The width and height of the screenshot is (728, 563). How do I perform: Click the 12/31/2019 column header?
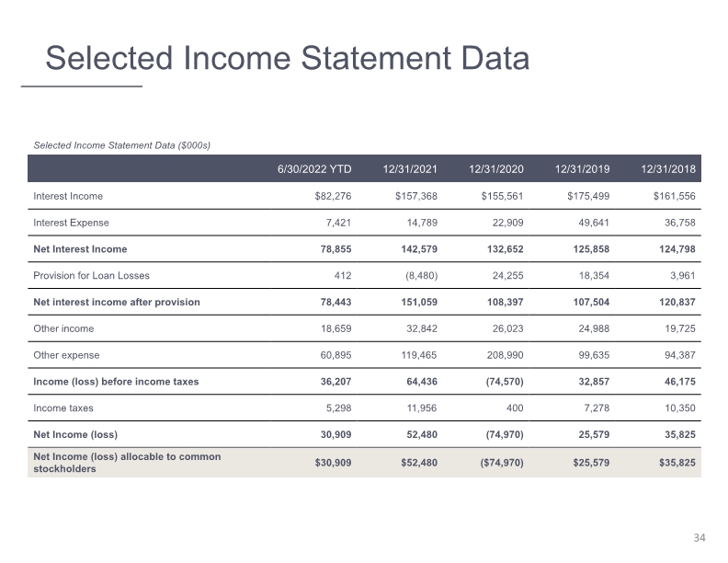point(582,169)
